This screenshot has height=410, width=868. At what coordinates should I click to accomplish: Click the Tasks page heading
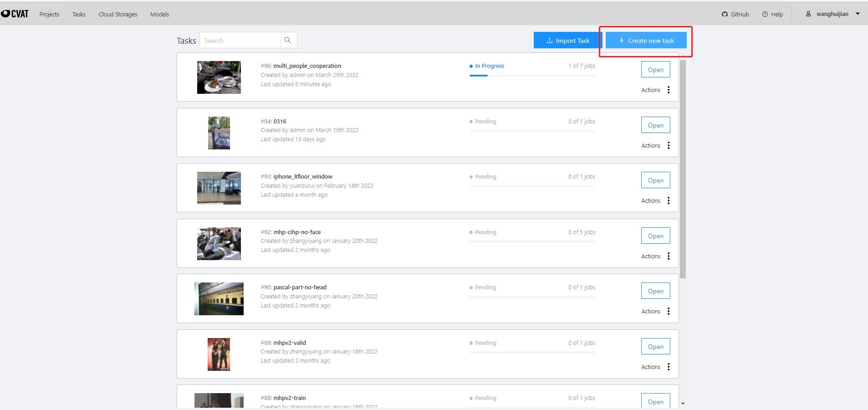pos(186,41)
